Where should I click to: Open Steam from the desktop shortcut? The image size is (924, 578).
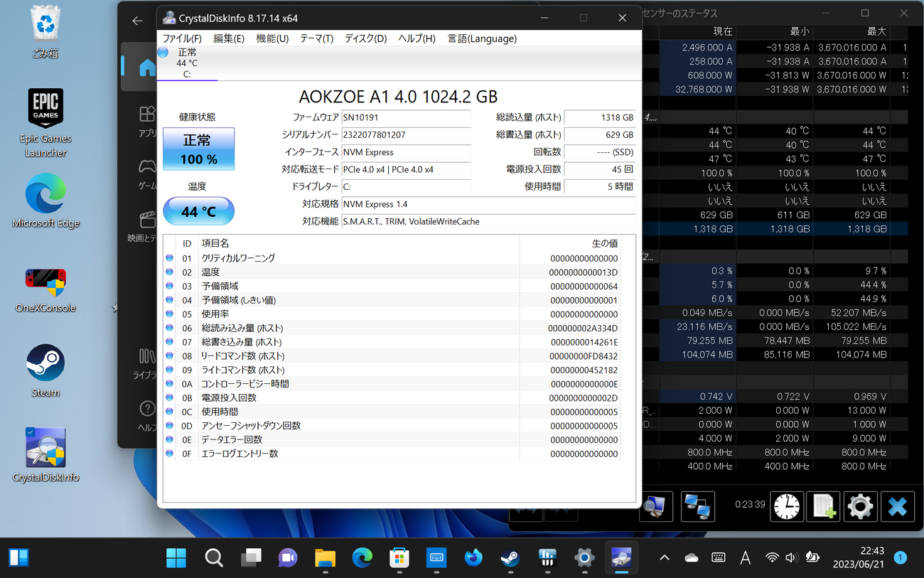[x=45, y=370]
